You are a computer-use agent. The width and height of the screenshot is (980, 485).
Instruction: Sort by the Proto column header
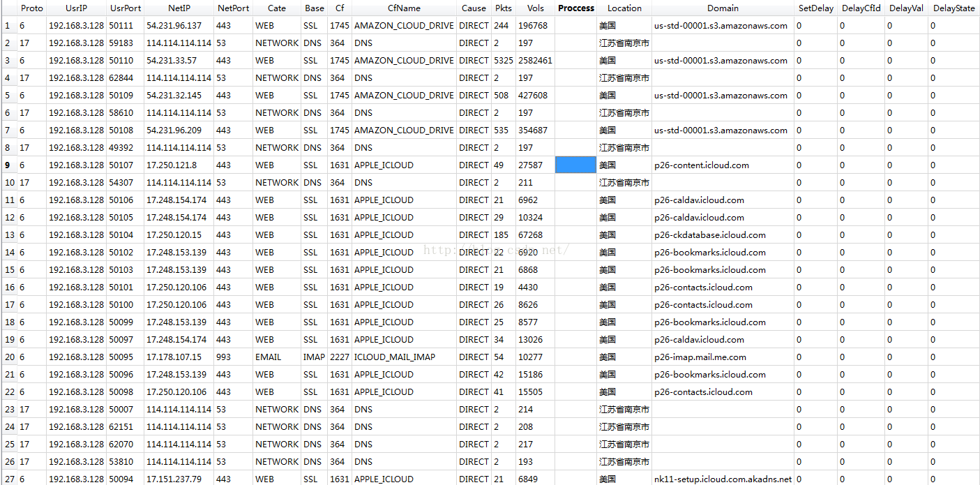tap(31, 8)
